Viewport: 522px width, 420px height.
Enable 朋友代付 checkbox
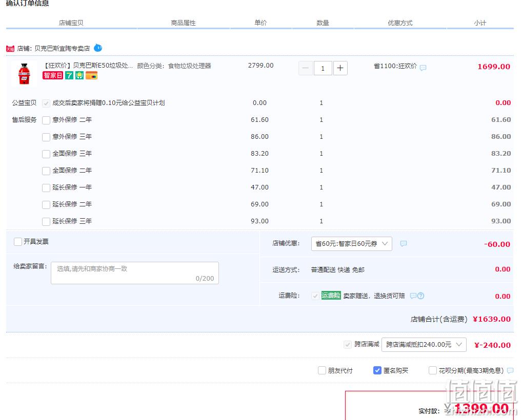pos(322,370)
